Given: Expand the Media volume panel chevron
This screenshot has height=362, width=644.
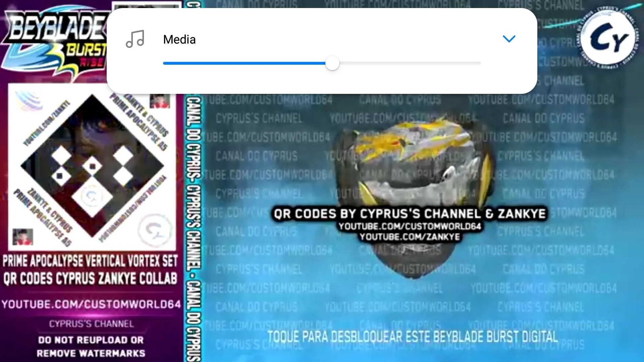Looking at the screenshot, I should tap(509, 39).
